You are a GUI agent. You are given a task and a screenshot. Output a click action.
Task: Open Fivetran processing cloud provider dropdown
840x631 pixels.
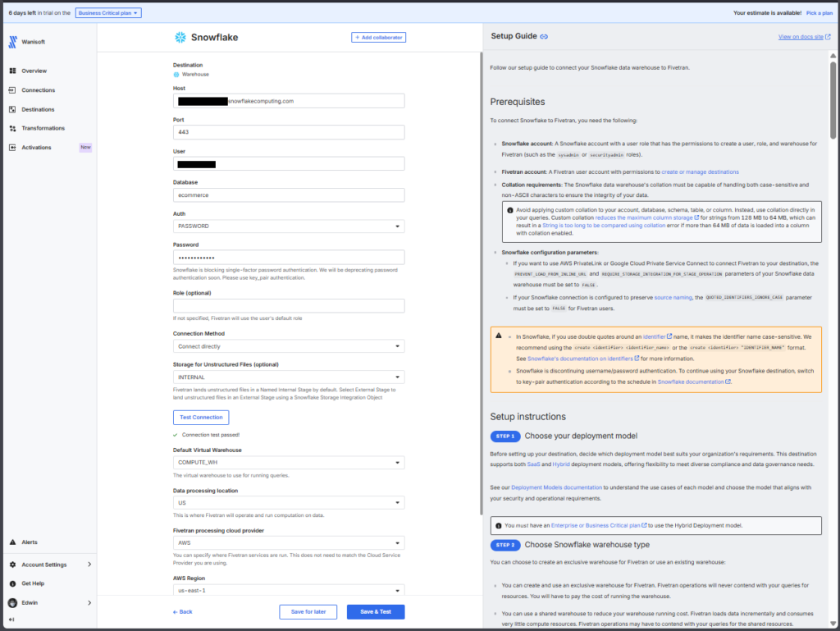coord(289,542)
